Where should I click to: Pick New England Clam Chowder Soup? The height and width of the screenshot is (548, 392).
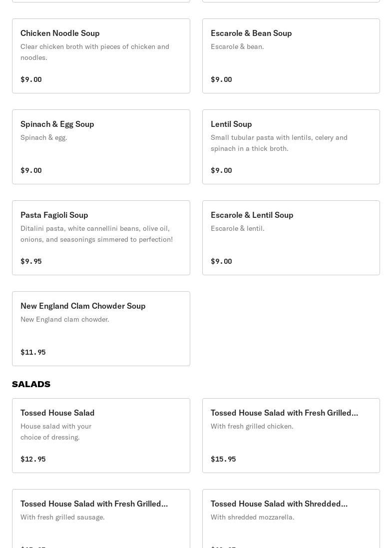83,306
